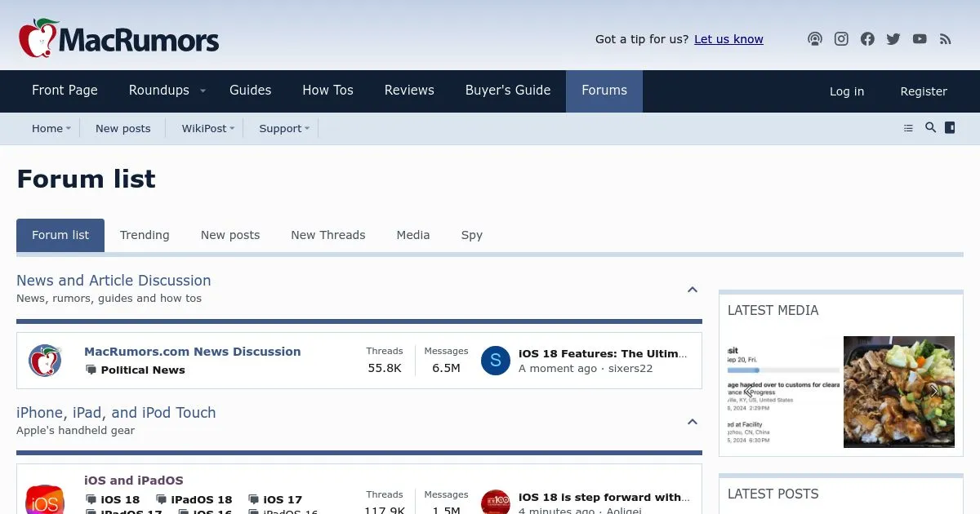This screenshot has height=514, width=980.
Task: Switch to the New posts tab
Action: 230,235
